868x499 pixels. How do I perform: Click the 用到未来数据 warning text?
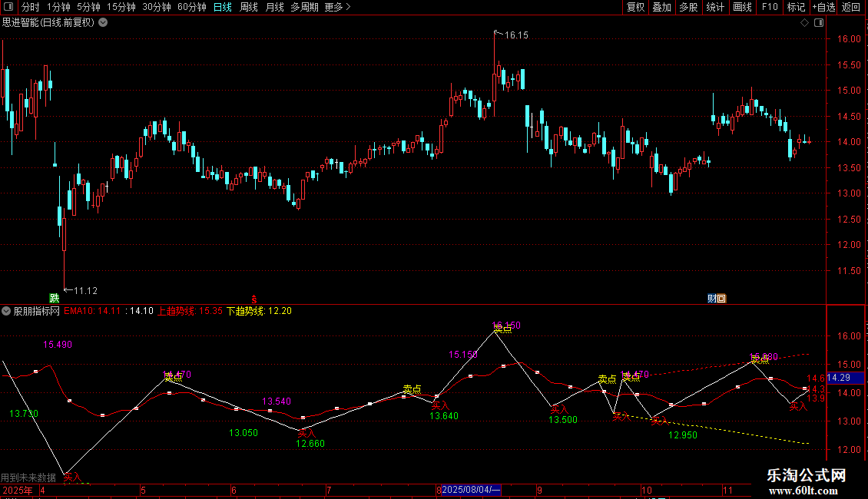28,478
